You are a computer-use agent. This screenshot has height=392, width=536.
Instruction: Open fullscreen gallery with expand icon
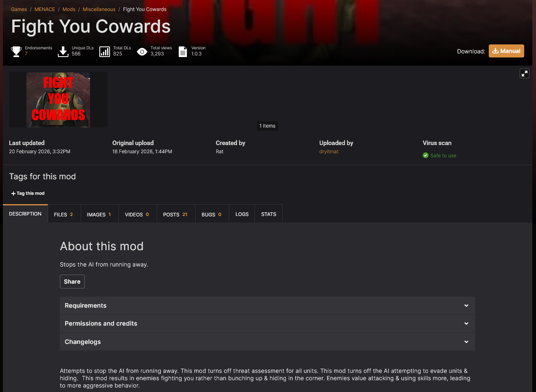[525, 73]
